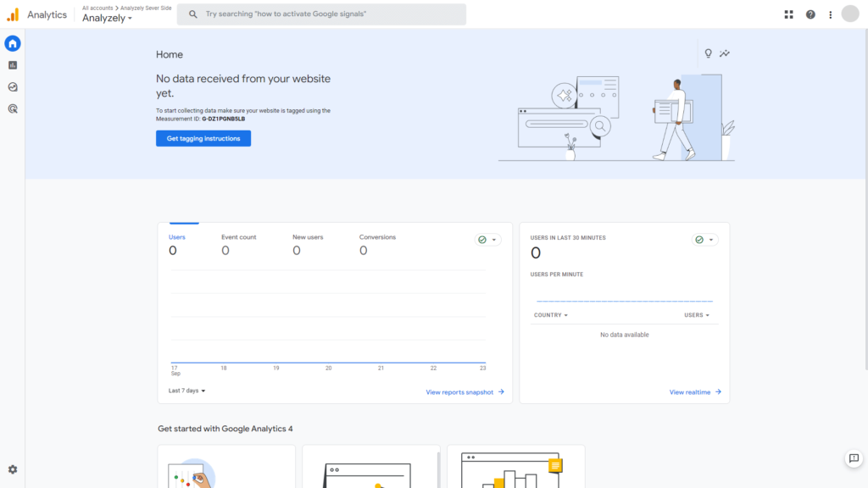Open the Insights lightbulb icon
868x488 pixels.
click(708, 53)
